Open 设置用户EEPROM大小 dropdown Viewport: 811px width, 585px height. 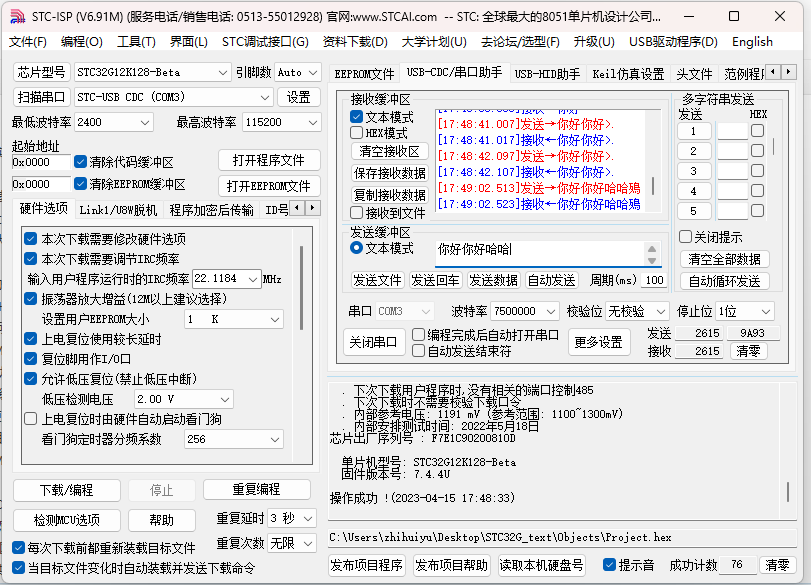click(234, 319)
